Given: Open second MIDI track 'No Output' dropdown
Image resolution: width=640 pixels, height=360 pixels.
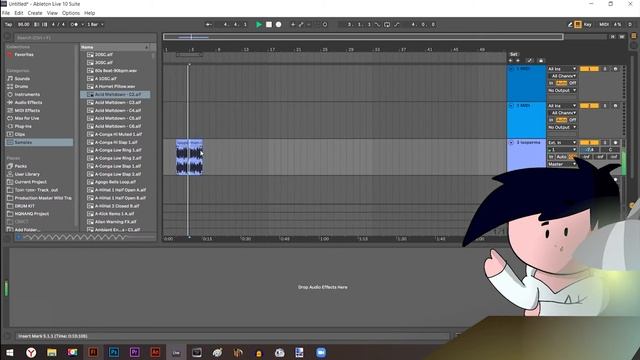Looking at the screenshot, I should pyautogui.click(x=562, y=127).
